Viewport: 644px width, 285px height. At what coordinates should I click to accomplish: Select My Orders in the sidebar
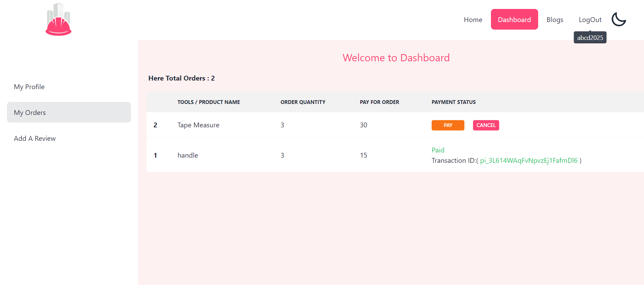pyautogui.click(x=69, y=112)
